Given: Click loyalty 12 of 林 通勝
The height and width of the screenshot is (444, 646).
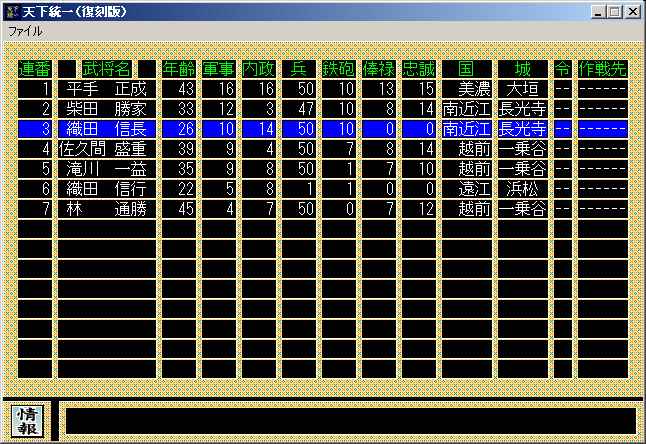Looking at the screenshot, I should (x=419, y=209).
